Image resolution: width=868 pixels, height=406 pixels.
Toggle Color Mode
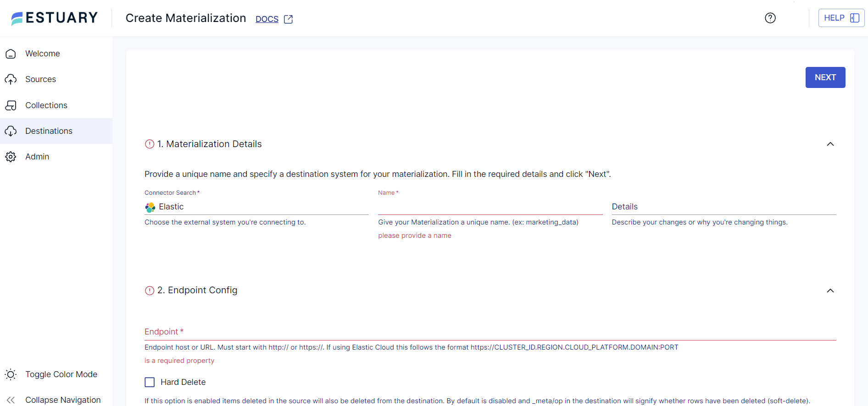[x=61, y=374]
